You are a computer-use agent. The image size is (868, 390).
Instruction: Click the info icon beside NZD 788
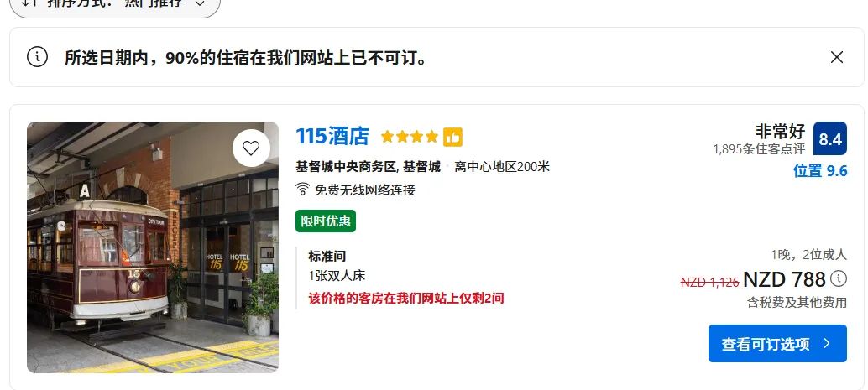[839, 278]
